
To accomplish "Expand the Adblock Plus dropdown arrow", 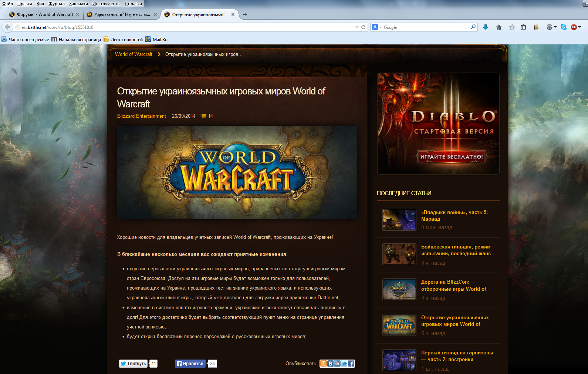I will [x=579, y=27].
